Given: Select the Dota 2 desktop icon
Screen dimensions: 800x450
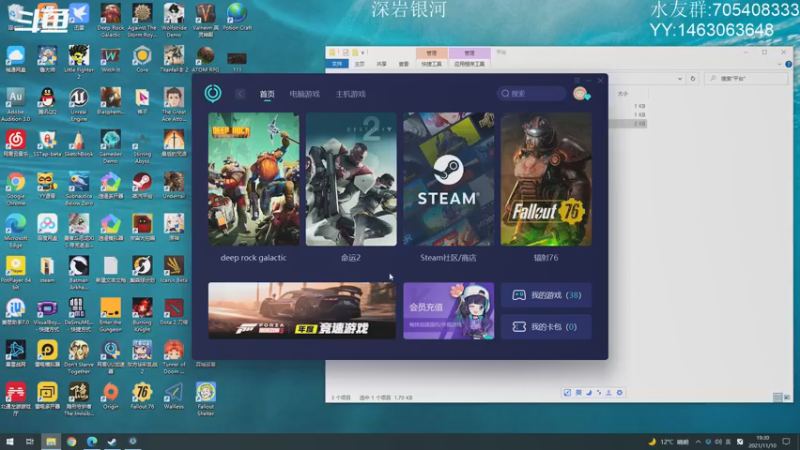Looking at the screenshot, I should point(173,312).
